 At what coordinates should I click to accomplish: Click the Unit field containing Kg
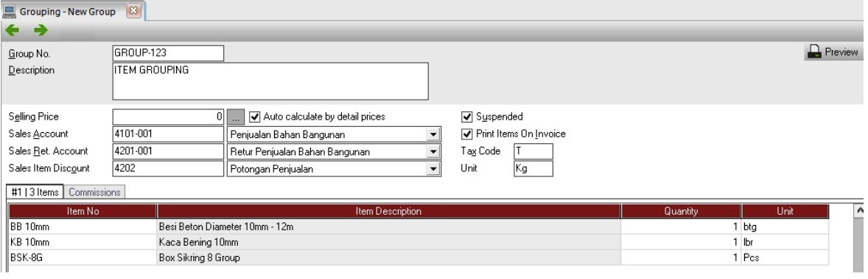(x=533, y=168)
